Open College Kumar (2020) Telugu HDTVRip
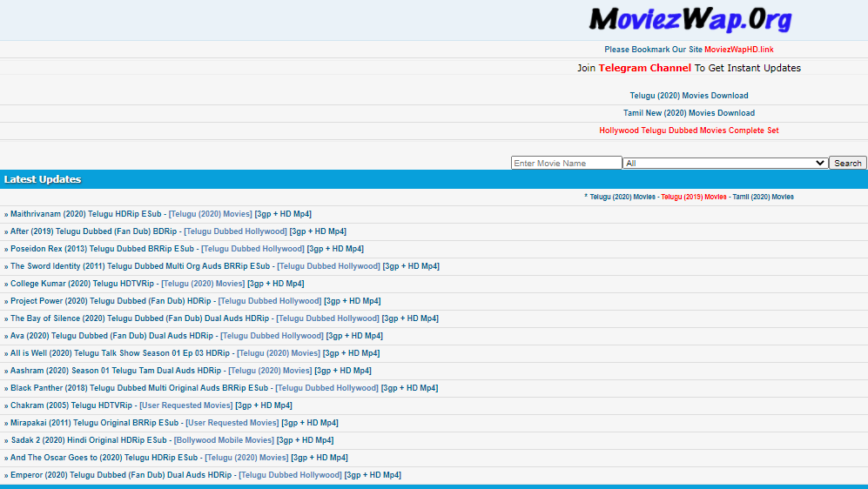 pos(82,284)
